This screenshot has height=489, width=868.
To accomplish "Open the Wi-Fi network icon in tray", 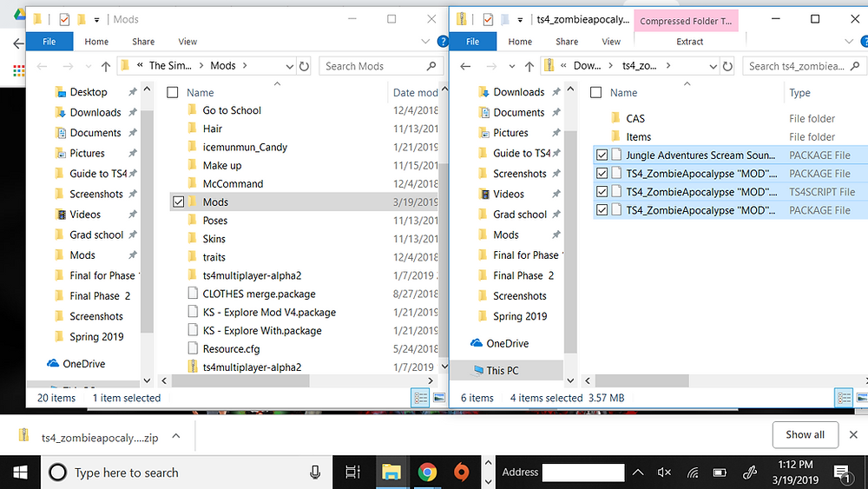I will 693,472.
